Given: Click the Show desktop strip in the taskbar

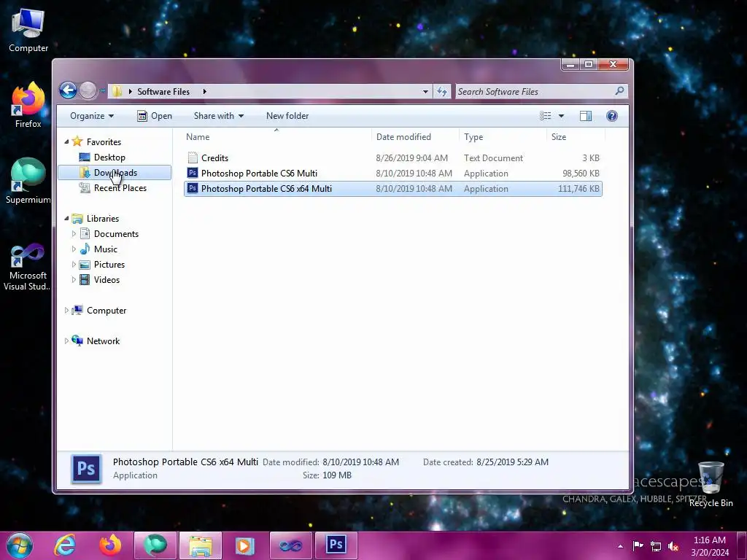Looking at the screenshot, I should pyautogui.click(x=742, y=545).
